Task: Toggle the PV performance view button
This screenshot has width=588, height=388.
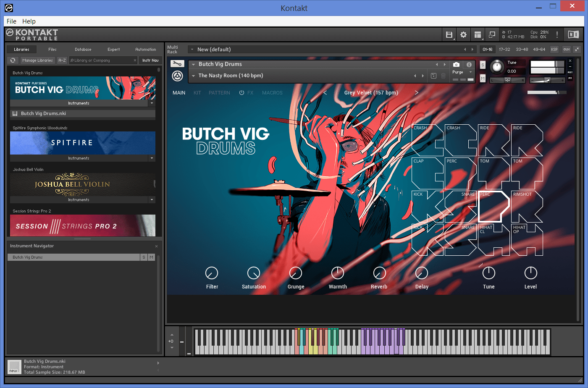Action: click(570, 78)
